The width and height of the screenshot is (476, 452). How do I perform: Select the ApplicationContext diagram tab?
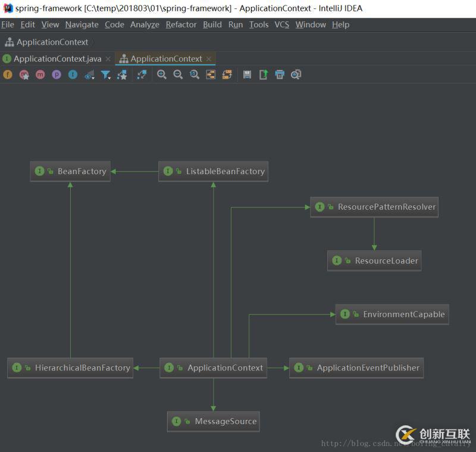tap(166, 58)
